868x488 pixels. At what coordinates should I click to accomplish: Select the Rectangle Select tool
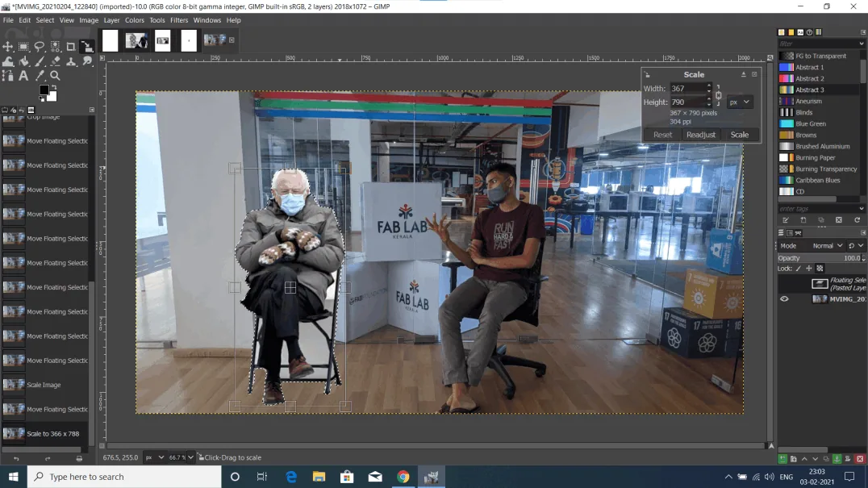[23, 47]
